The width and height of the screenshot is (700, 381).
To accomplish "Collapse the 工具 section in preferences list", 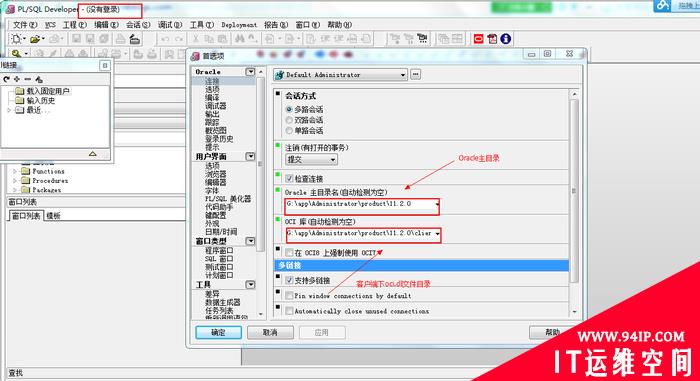I will [x=250, y=285].
